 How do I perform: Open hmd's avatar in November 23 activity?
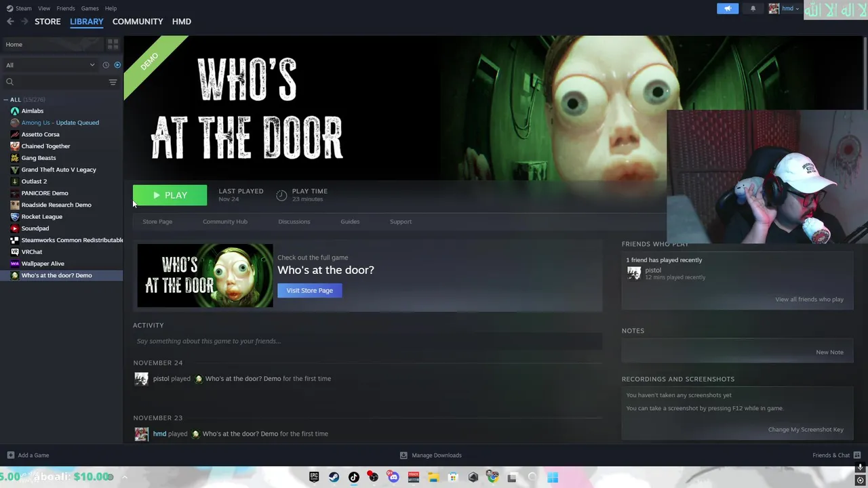(x=141, y=434)
